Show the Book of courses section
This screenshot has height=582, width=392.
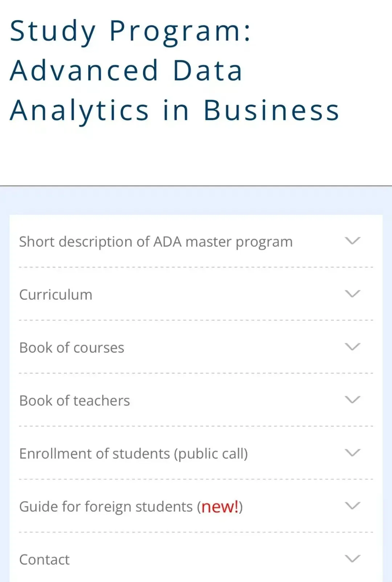[72, 348]
